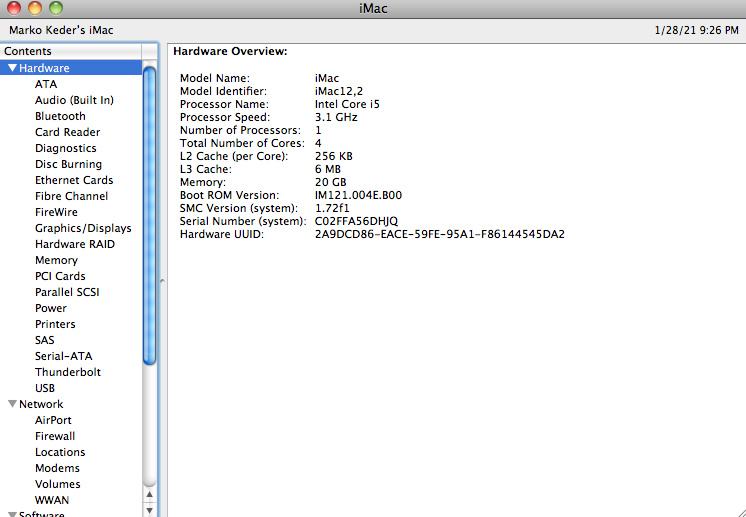Select Fibre Channel entry
The width and height of the screenshot is (746, 517).
coord(71,196)
